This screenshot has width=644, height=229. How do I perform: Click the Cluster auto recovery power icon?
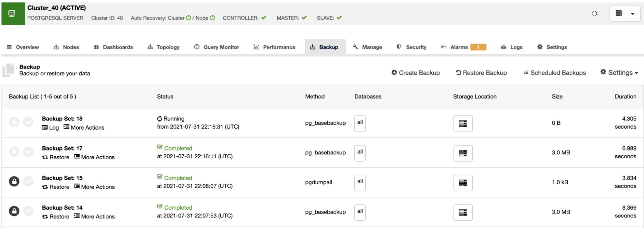click(x=188, y=18)
